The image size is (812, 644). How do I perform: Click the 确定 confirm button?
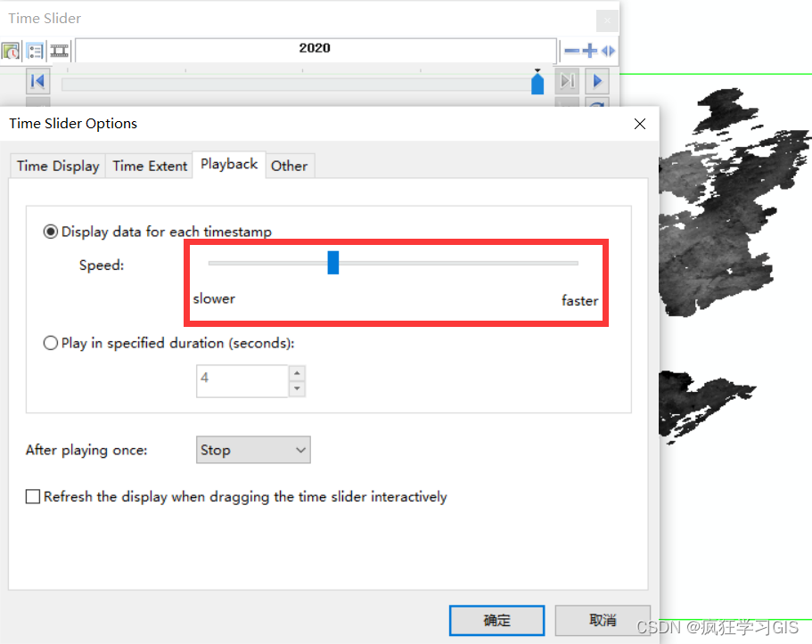point(496,620)
